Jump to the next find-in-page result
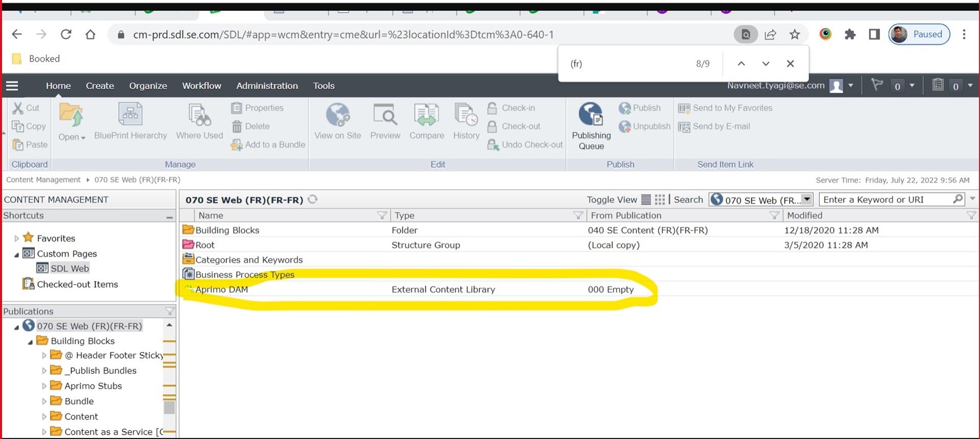The image size is (980, 439). pyautogui.click(x=765, y=64)
